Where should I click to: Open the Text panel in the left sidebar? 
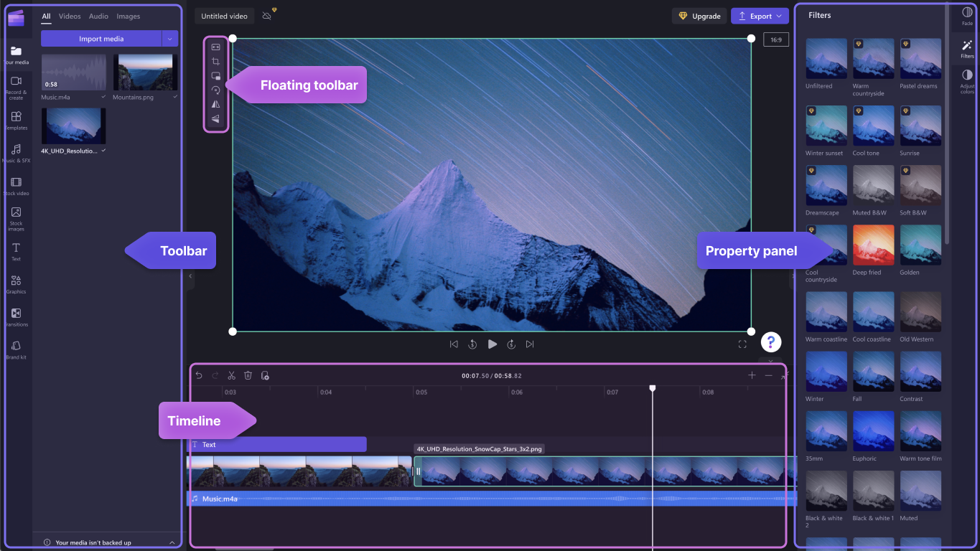[x=16, y=253]
